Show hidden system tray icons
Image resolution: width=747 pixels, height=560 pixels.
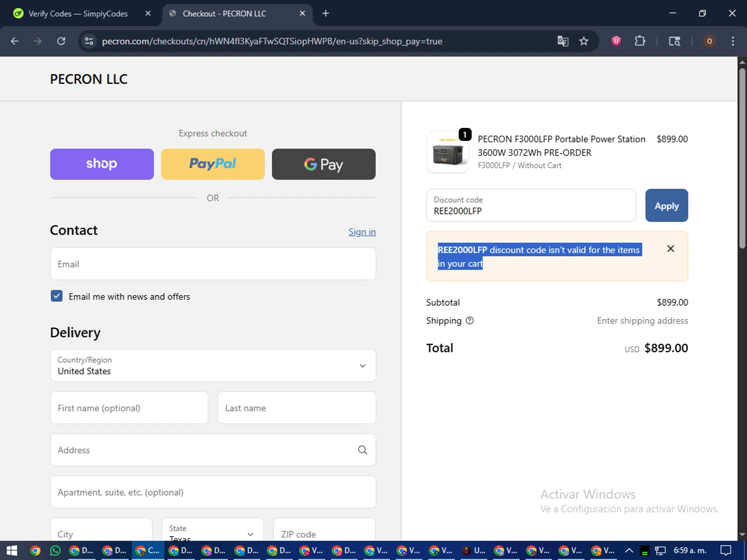tap(629, 550)
